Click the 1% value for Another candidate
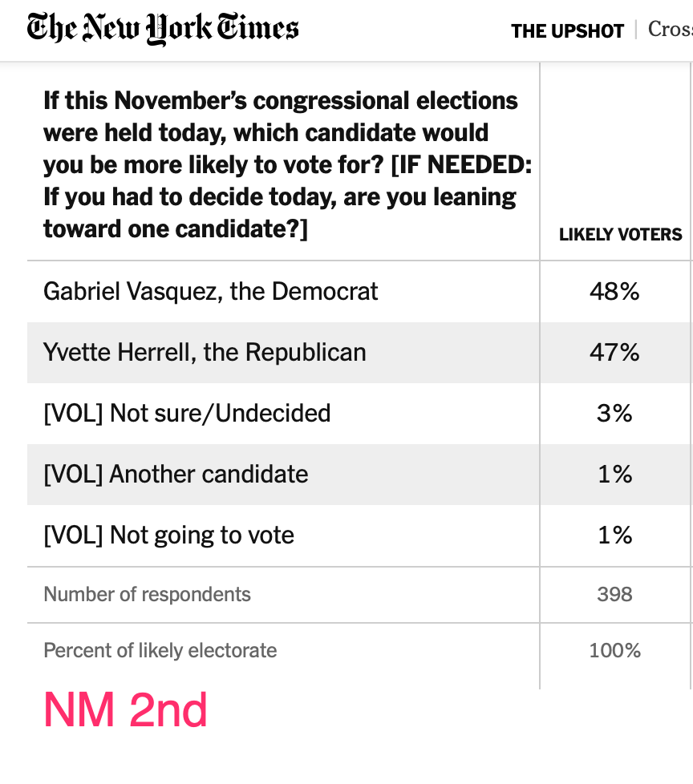Image resolution: width=693 pixels, height=784 pixels. [614, 474]
